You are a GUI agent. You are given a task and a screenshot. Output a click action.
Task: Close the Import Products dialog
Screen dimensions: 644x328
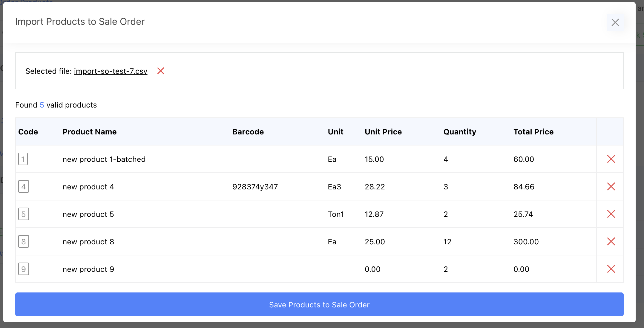pos(615,22)
